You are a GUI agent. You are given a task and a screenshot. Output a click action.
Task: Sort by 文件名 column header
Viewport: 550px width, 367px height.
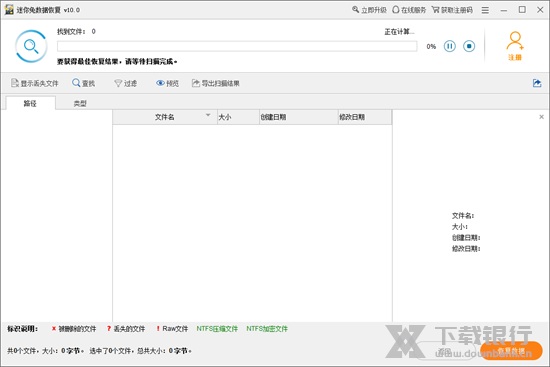(x=165, y=117)
